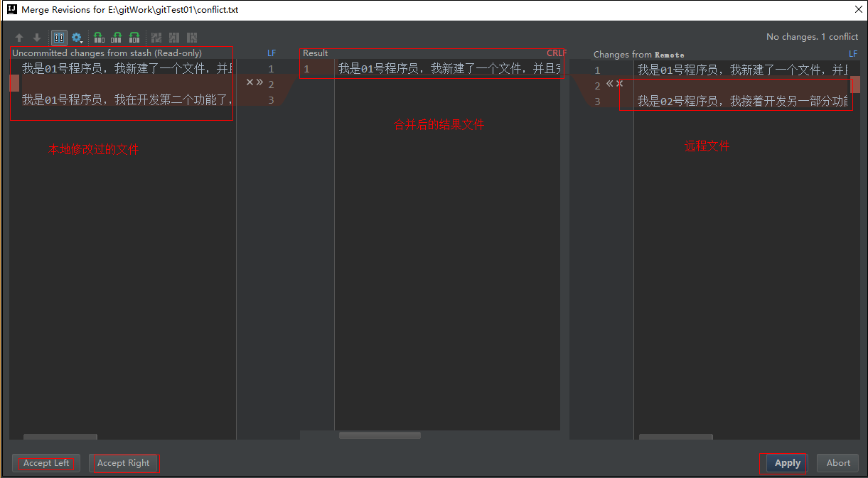Apply all non-conflicting changes icon
Viewport: 868px width, 478px height.
[117, 38]
